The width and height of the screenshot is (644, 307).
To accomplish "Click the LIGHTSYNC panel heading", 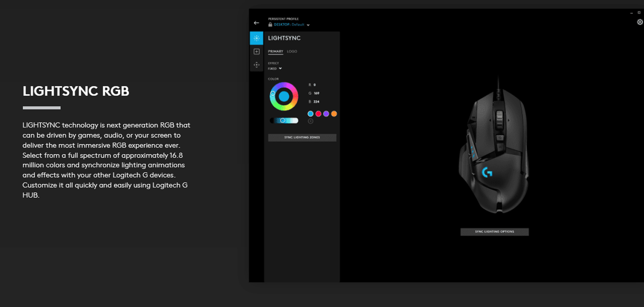I will [284, 38].
